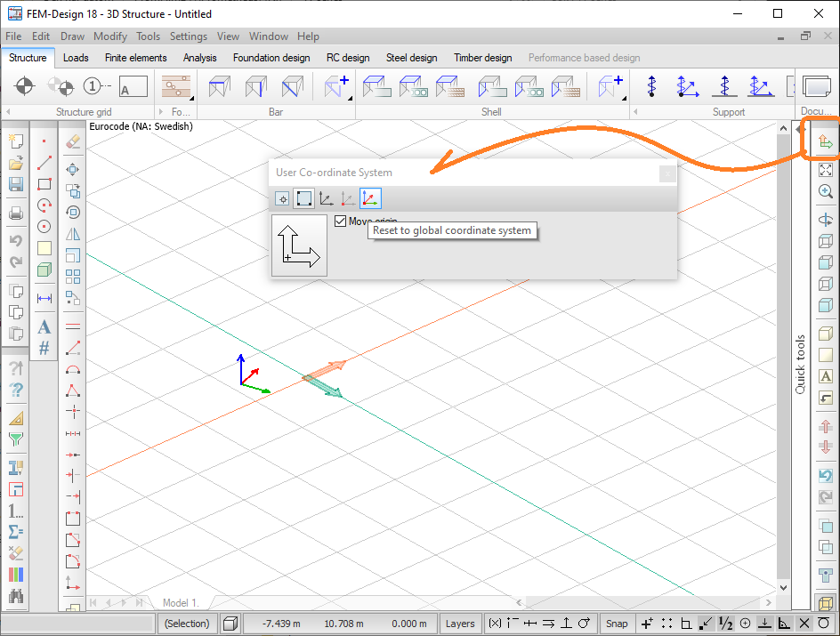840x636 pixels.
Task: Expand the Shell group additional tools dropdown
Action: point(624,98)
